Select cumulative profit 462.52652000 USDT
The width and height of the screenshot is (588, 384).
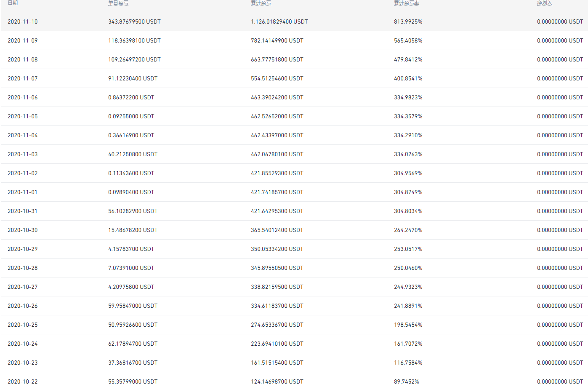pyautogui.click(x=277, y=116)
